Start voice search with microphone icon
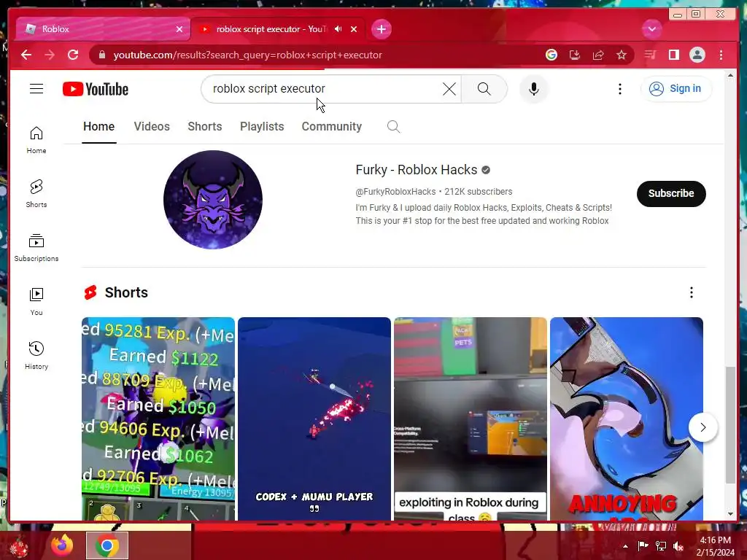The width and height of the screenshot is (747, 560). [x=533, y=88]
